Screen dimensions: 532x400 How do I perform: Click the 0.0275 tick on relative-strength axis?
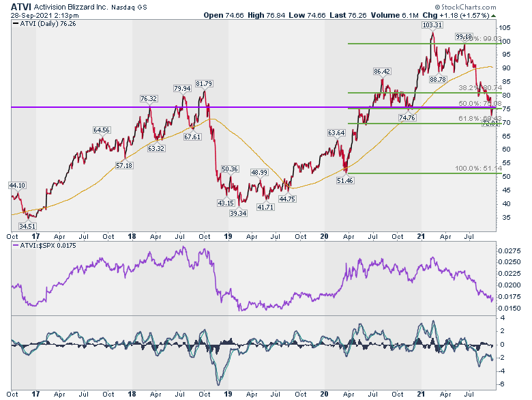509,251
